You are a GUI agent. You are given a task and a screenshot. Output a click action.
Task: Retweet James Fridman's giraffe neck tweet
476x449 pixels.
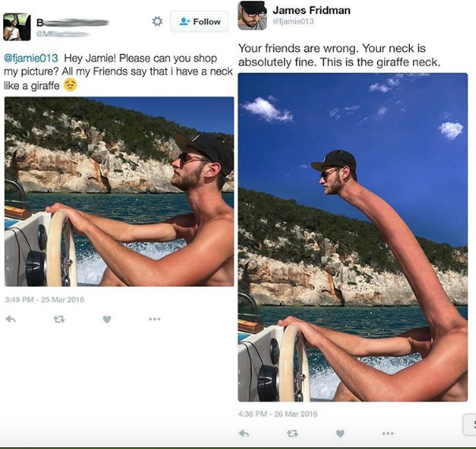click(x=293, y=433)
